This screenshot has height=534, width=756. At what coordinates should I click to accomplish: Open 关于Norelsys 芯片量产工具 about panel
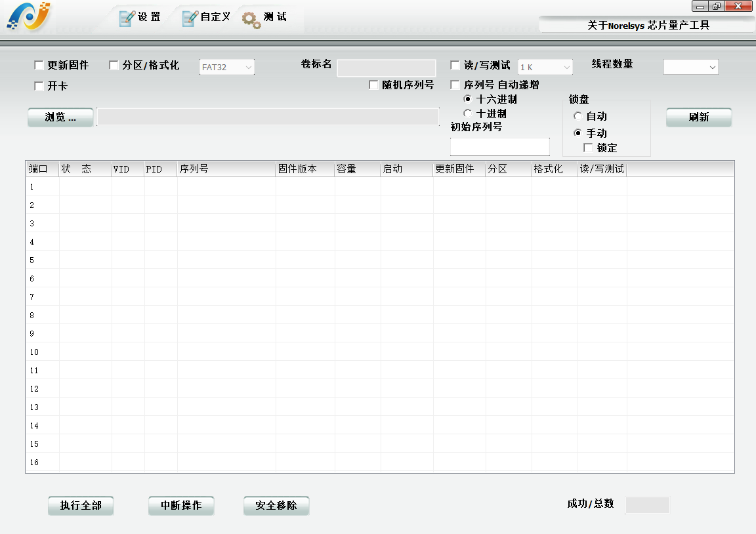(647, 24)
